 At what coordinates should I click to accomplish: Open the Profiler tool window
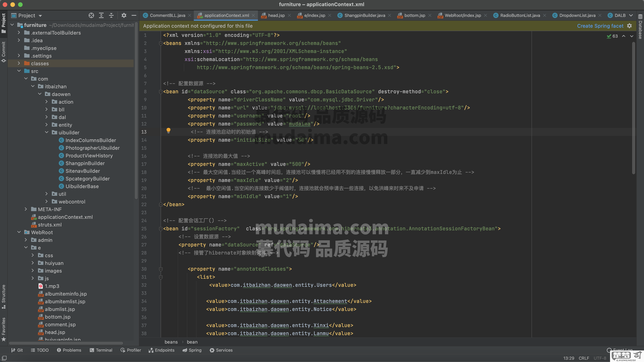click(x=131, y=350)
